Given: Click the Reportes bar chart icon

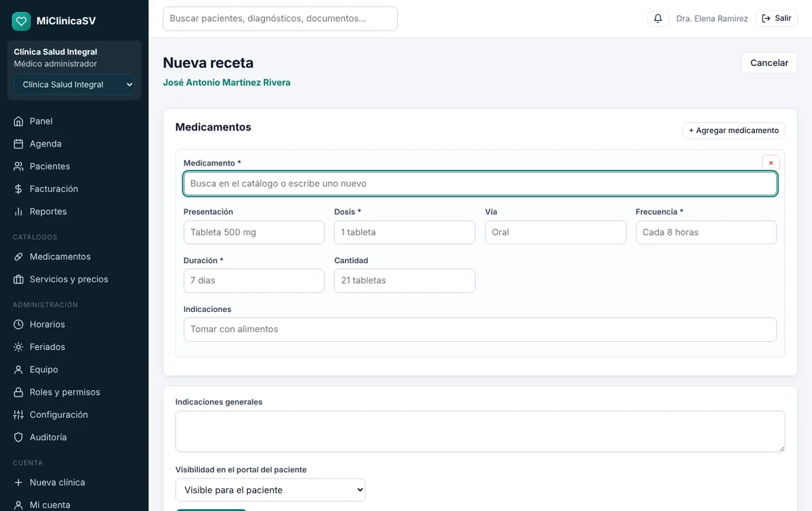Looking at the screenshot, I should click(18, 212).
